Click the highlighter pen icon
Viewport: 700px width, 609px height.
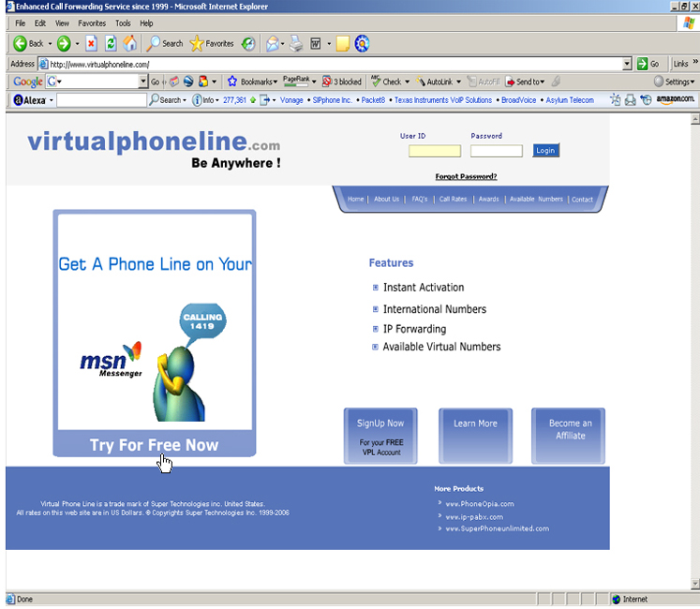556,82
